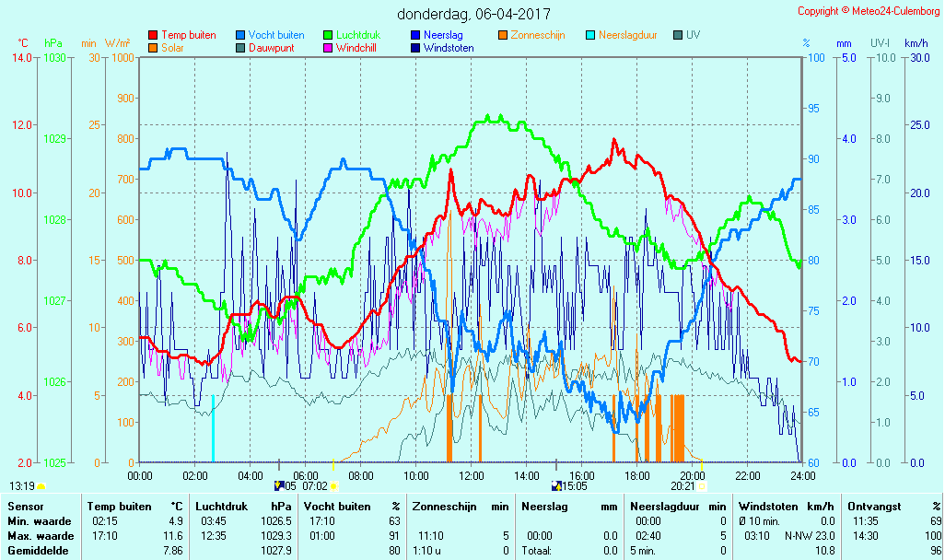The image size is (945, 560).
Task: Click the cyan Neerslagduur legend square
Action: pyautogui.click(x=590, y=36)
